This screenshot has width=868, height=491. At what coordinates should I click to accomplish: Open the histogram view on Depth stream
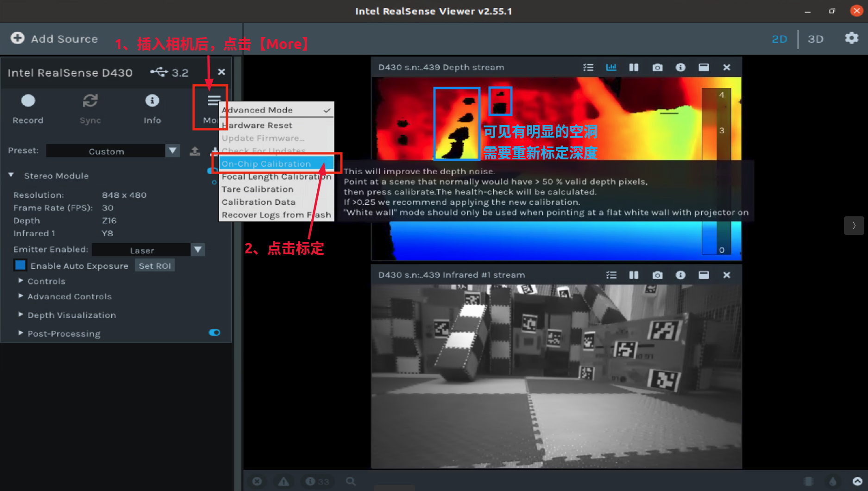[611, 67]
